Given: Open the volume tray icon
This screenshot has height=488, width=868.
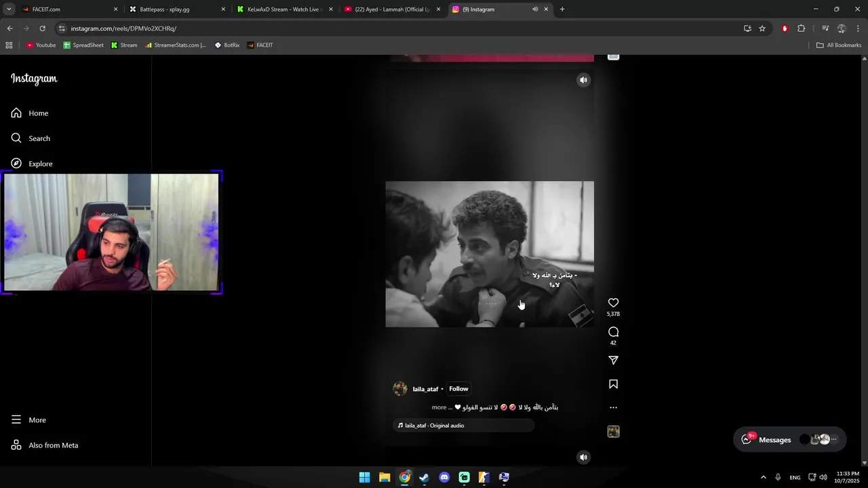Looking at the screenshot, I should click(823, 477).
